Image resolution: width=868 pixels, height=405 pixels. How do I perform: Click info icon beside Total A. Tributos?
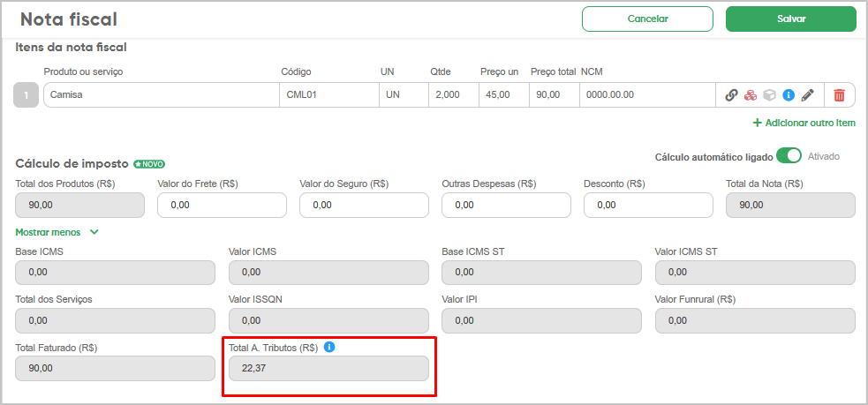coord(328,348)
